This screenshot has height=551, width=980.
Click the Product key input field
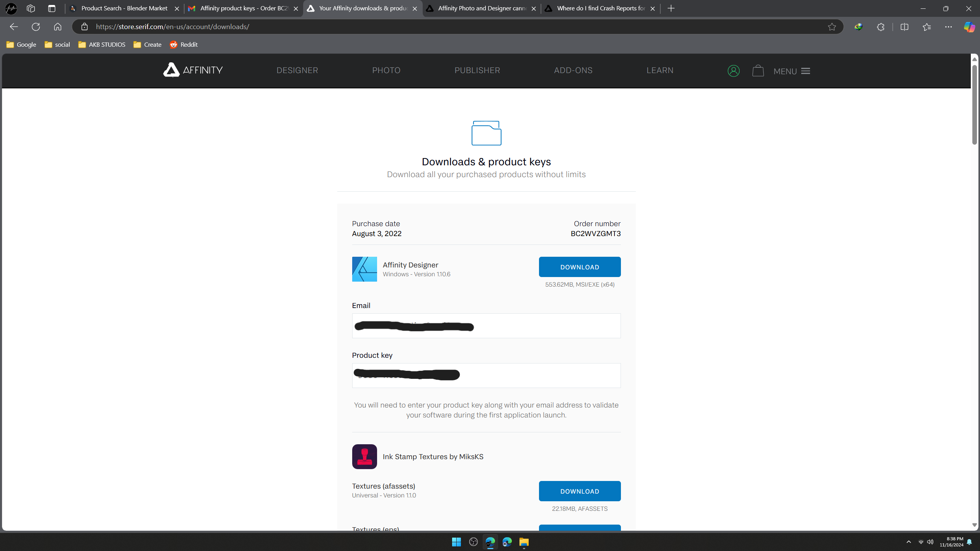pos(486,375)
